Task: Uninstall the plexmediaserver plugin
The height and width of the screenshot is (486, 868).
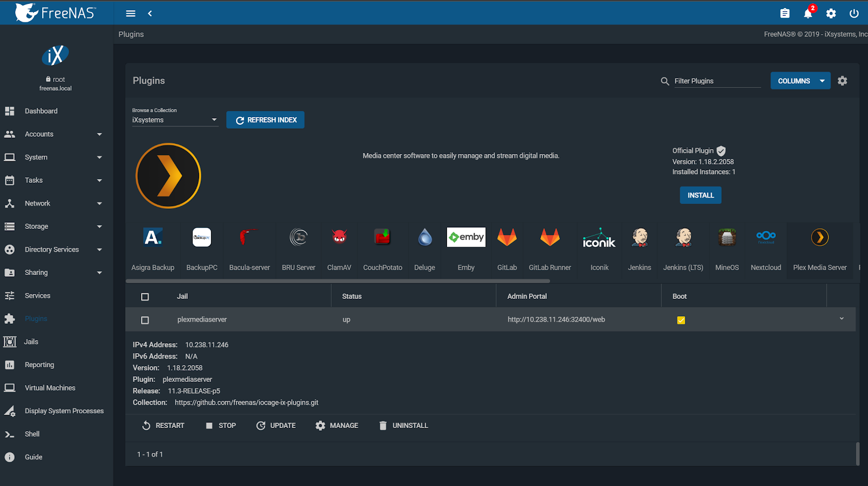Action: (403, 426)
